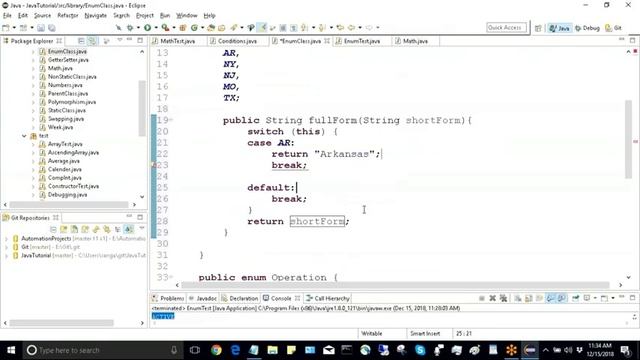Open Skype from the Windows taskbar

pos(420,350)
